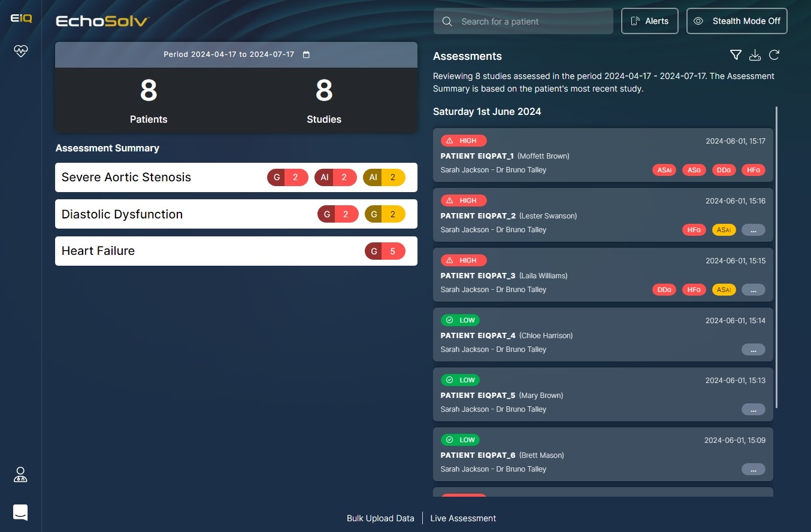Viewport: 811px width, 532px height.
Task: Open PATIENT EIQPAT_5 Mary Brown
Action: pyautogui.click(x=603, y=394)
